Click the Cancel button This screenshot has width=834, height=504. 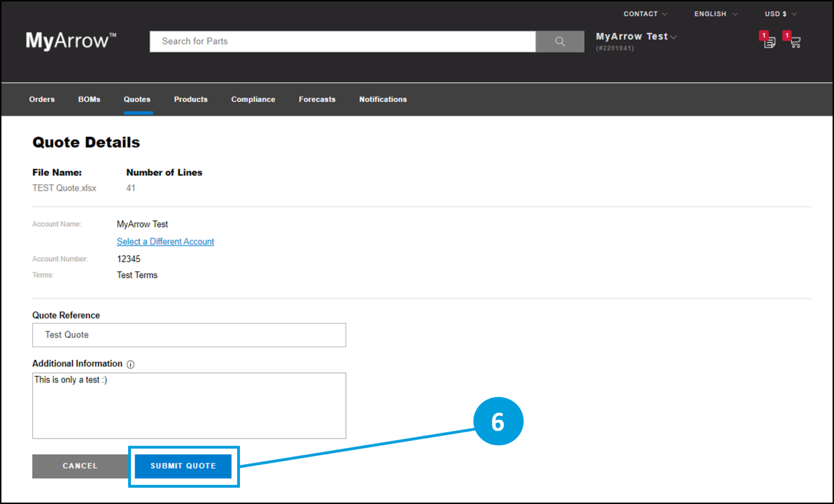click(80, 466)
